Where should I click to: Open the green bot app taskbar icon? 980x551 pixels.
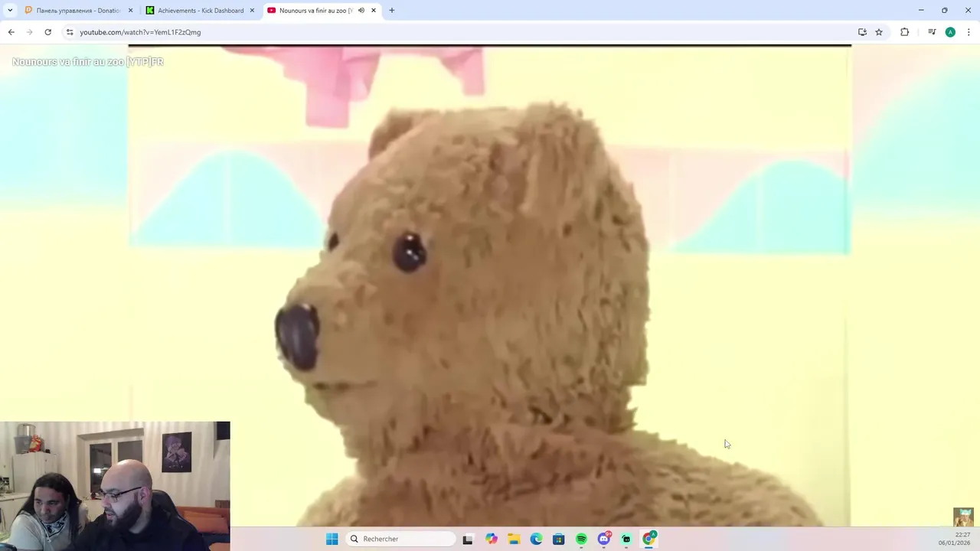pos(626,539)
